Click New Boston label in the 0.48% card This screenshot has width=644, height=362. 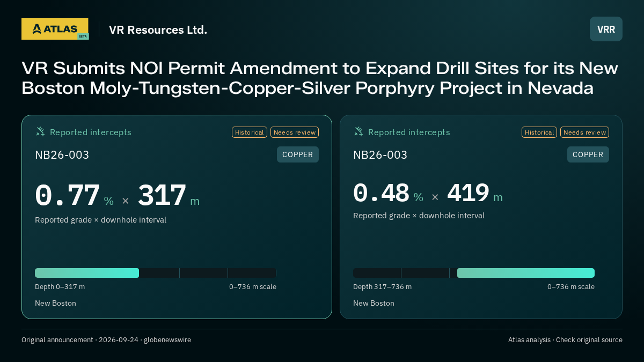374,304
